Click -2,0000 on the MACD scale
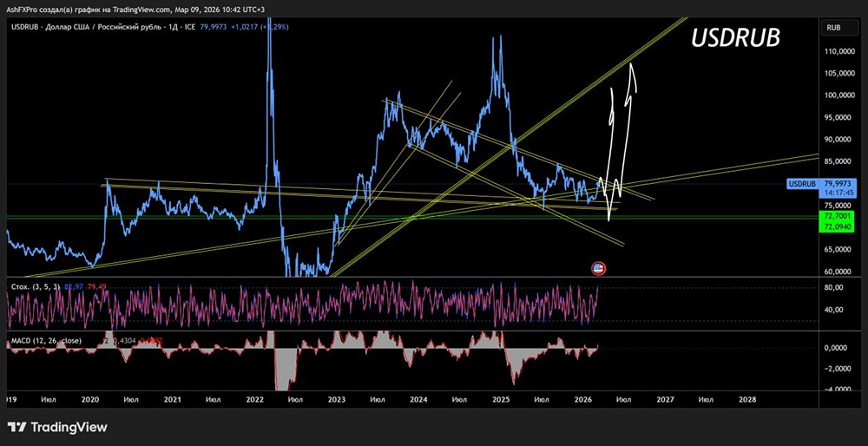Viewport: 868px width, 446px height. [836, 369]
